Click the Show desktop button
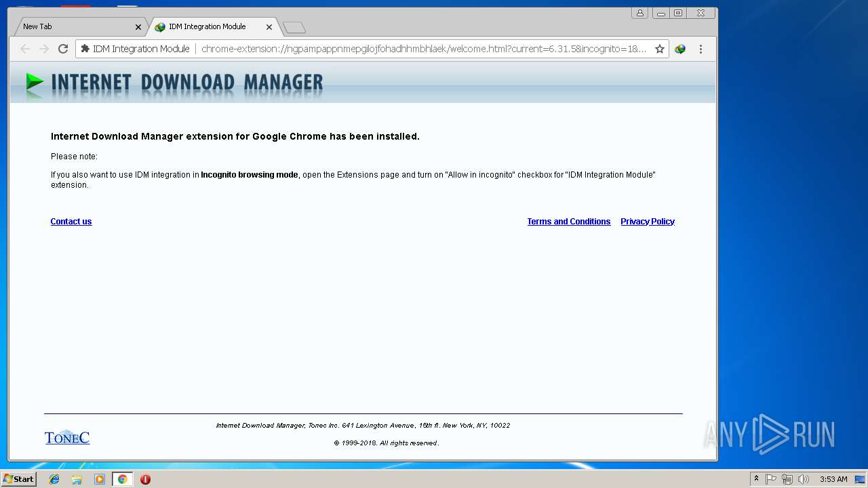Image resolution: width=868 pixels, height=488 pixels. (860, 479)
